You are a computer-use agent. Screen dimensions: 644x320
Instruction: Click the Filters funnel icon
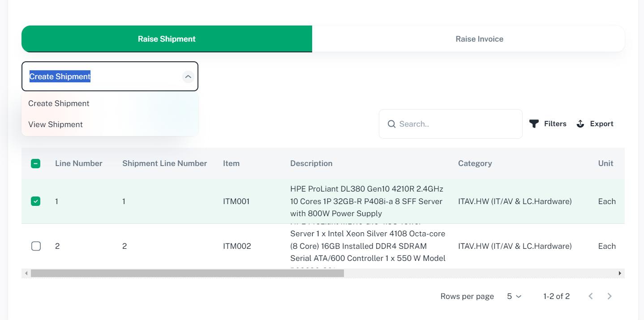tap(534, 124)
